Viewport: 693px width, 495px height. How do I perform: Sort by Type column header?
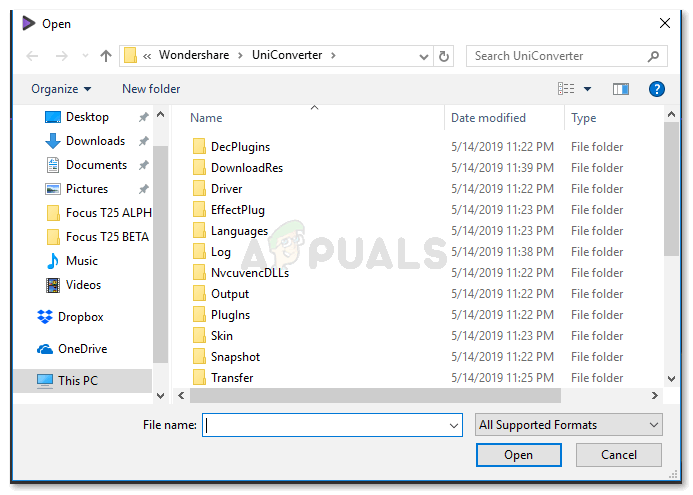(x=583, y=118)
